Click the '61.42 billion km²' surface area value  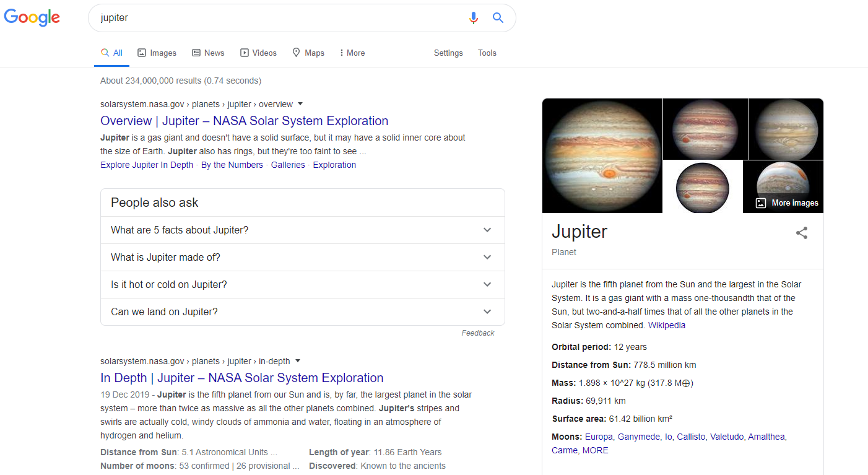pos(641,419)
